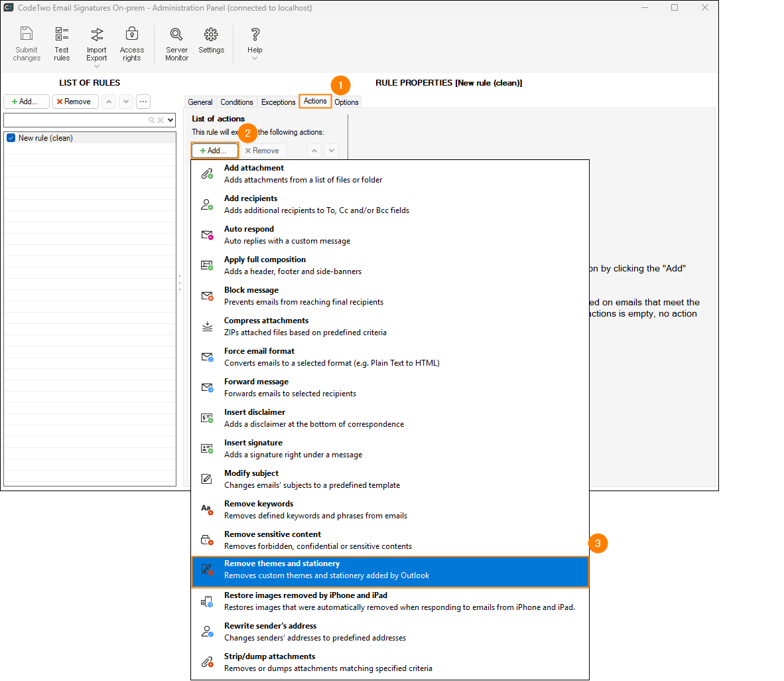
Task: Select Remove themes and stationery action
Action: 390,569
